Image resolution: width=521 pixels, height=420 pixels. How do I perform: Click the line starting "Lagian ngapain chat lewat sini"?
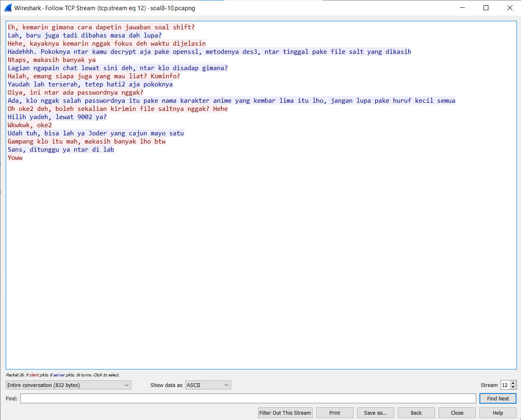click(118, 68)
